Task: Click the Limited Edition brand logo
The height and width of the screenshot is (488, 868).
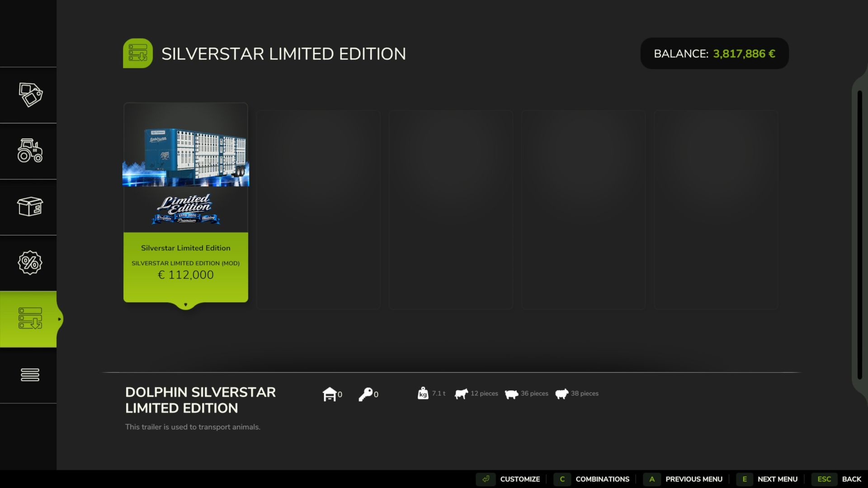Action: click(186, 209)
